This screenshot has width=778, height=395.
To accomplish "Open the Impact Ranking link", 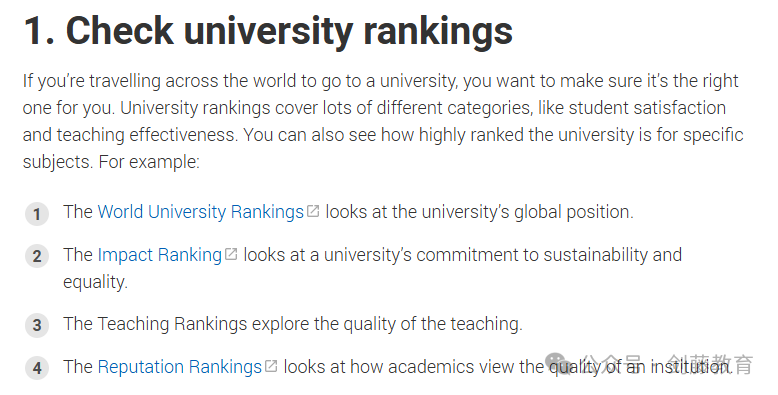I will coord(159,255).
